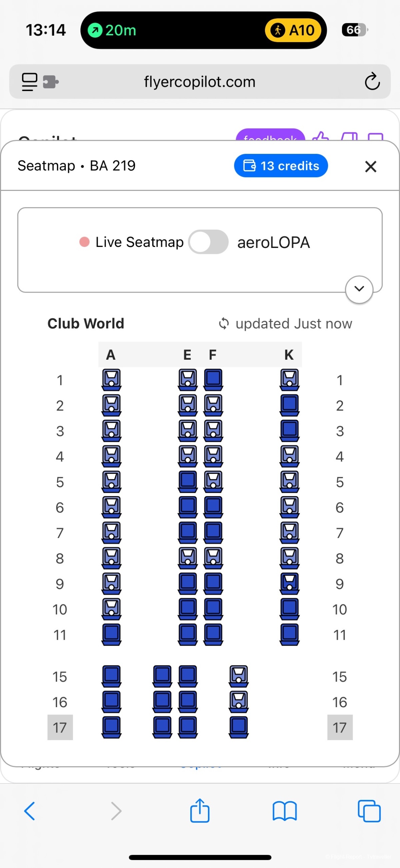Viewport: 400px width, 868px height.
Task: Close the Seatmap BA 219 panel
Action: [370, 167]
